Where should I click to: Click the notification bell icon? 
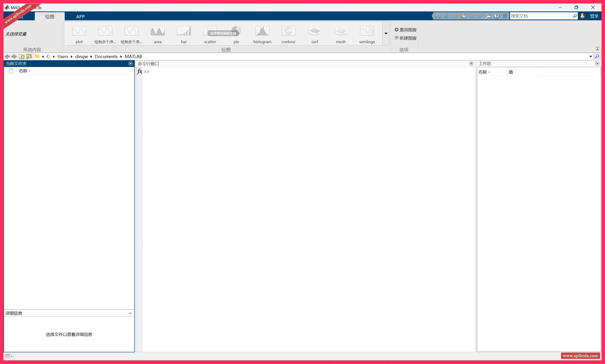point(583,16)
